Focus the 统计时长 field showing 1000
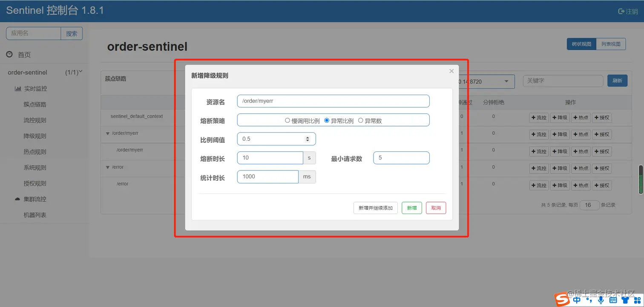Image resolution: width=644 pixels, height=307 pixels. [267, 177]
